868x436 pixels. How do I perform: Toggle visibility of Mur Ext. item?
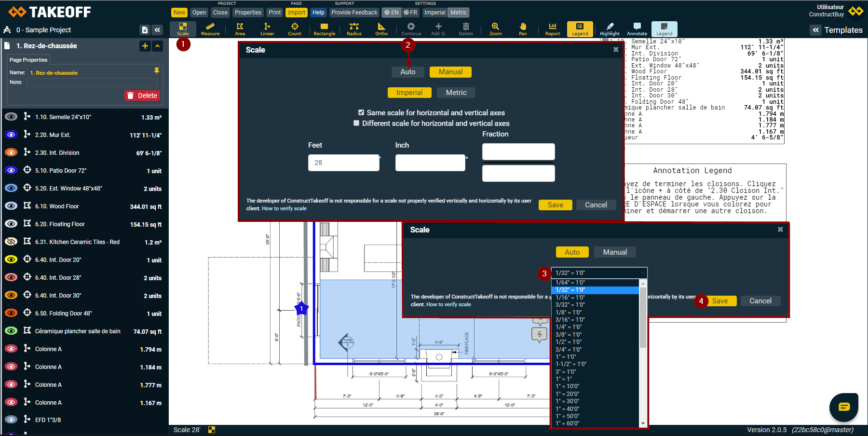tap(11, 135)
